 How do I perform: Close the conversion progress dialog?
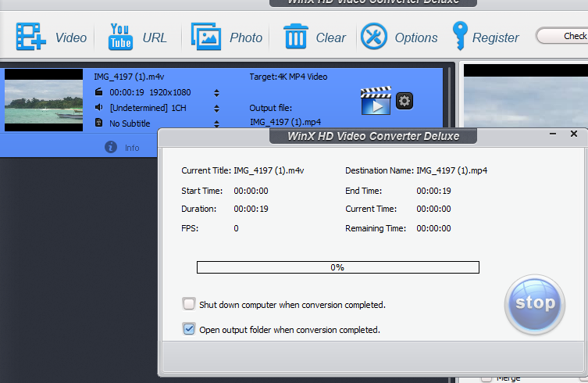pyautogui.click(x=574, y=134)
